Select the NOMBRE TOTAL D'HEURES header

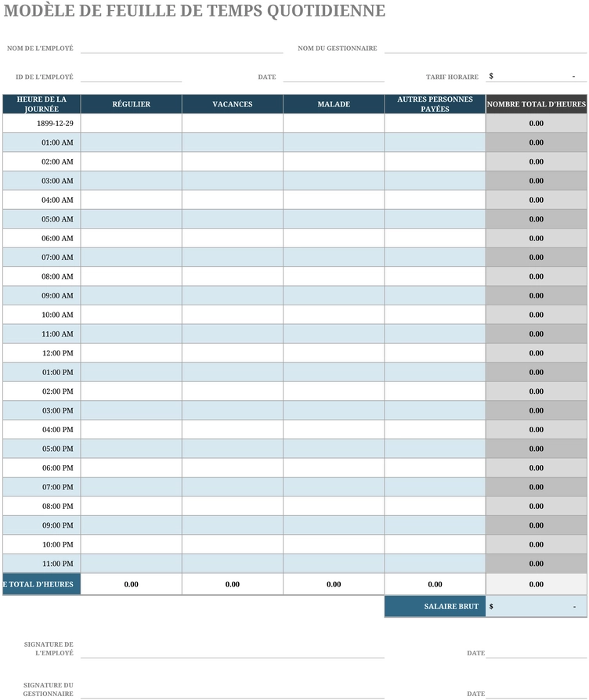point(537,104)
